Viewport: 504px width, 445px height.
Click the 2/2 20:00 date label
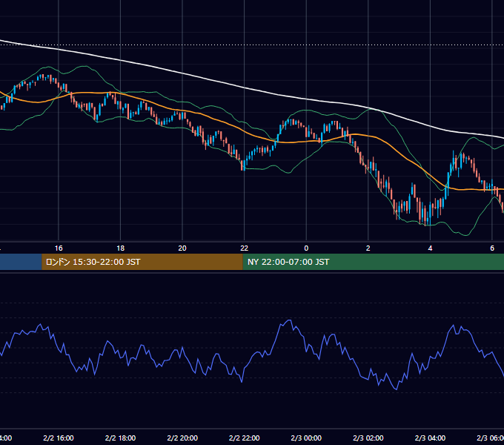182,438
